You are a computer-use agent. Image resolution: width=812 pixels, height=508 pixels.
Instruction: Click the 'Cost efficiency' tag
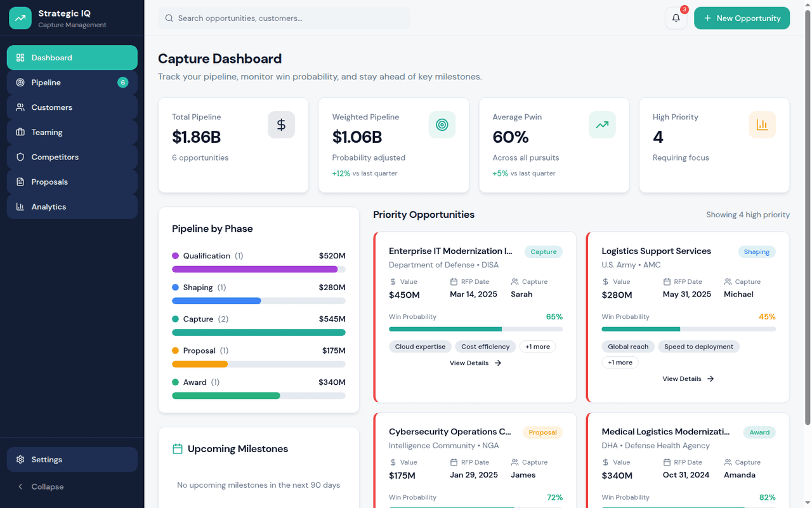pos(485,347)
